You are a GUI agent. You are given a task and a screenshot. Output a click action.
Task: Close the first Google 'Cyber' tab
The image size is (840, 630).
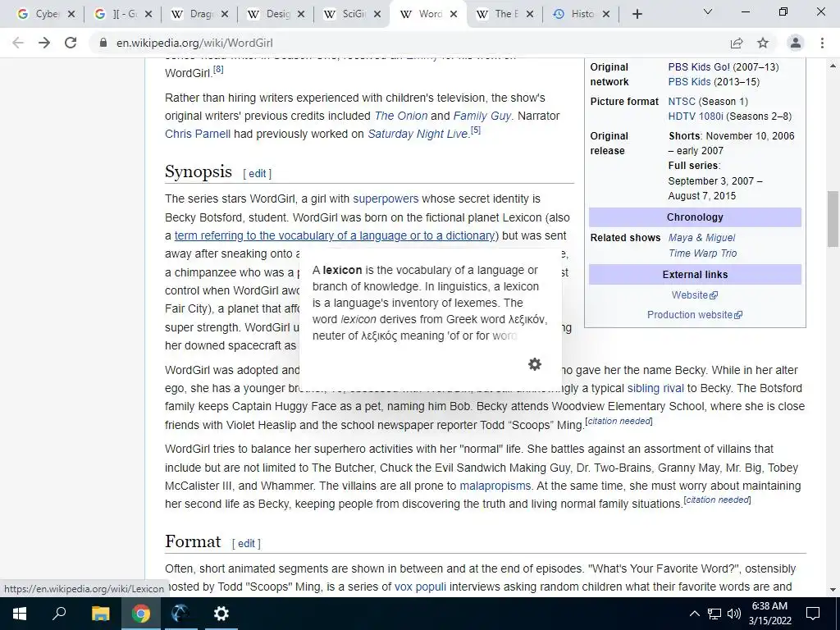[71, 15]
